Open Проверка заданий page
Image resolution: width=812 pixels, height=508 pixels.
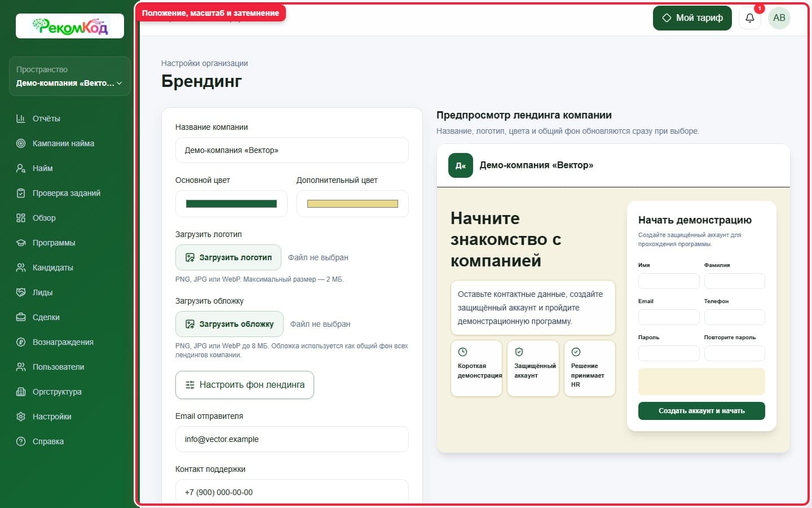tap(70, 193)
